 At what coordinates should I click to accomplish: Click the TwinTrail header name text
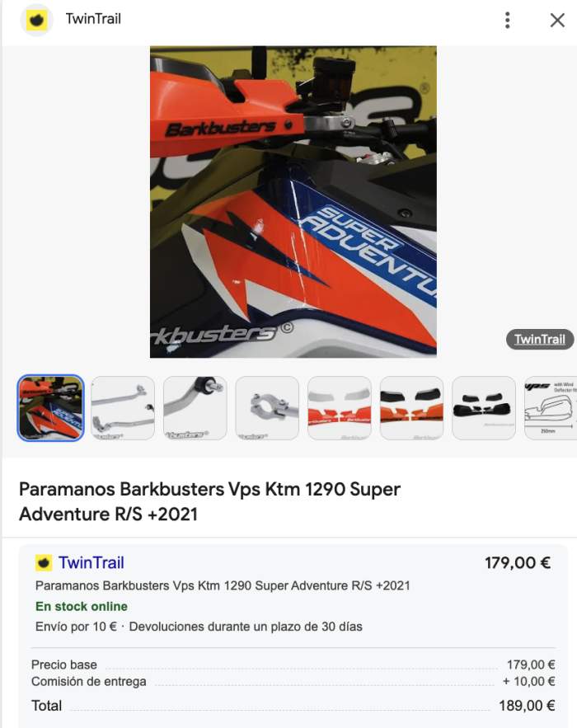tap(93, 19)
